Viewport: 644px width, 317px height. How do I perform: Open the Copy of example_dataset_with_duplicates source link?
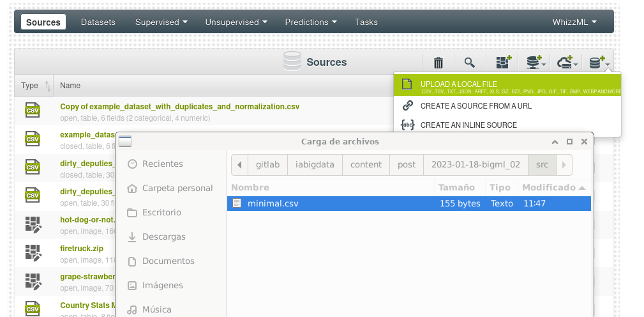[179, 107]
